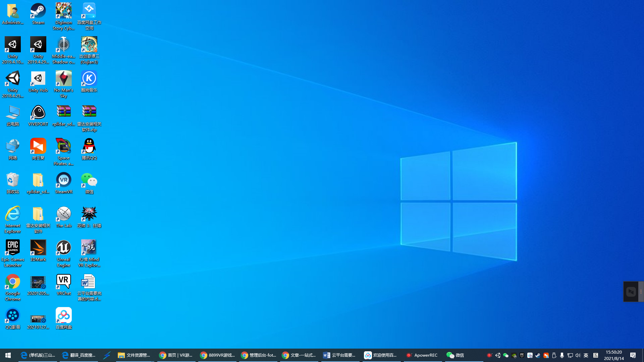Select Unity 2019.4.29 desktop icon
Viewport: 644px width, 362px height.
(x=38, y=51)
